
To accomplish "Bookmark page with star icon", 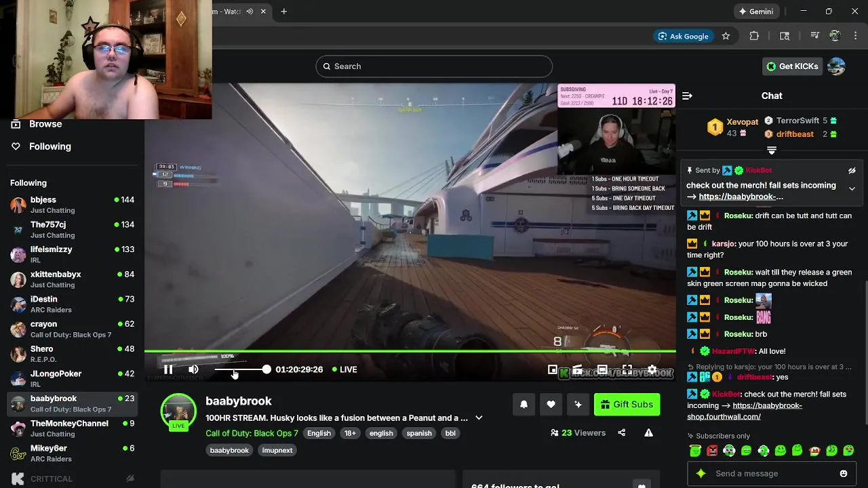I will [x=726, y=37].
